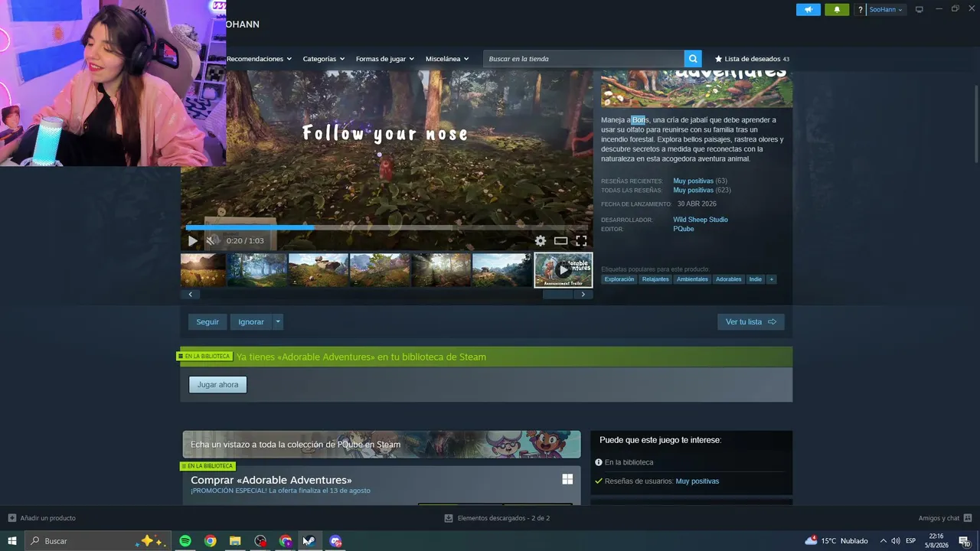Expand the Categorías store menu
The width and height of the screenshot is (980, 551).
coord(323,59)
